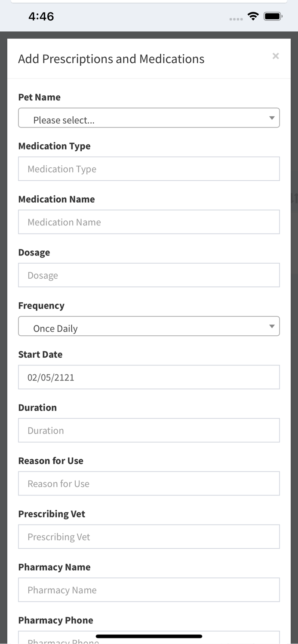The image size is (298, 644).
Task: Focus the Medication Type field
Action: pos(149,169)
